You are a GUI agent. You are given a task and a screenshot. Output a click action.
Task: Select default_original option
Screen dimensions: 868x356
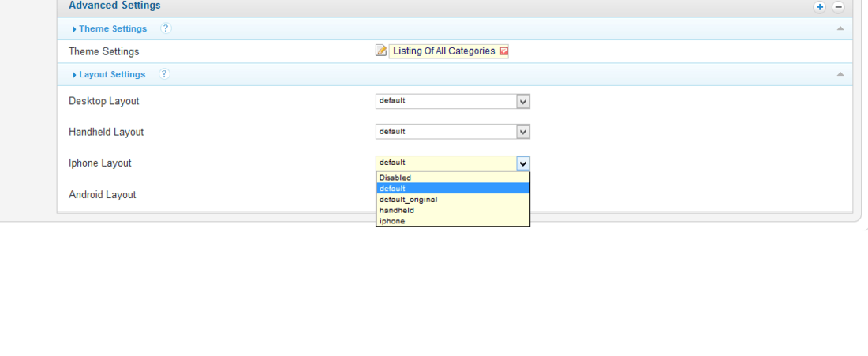coord(453,200)
